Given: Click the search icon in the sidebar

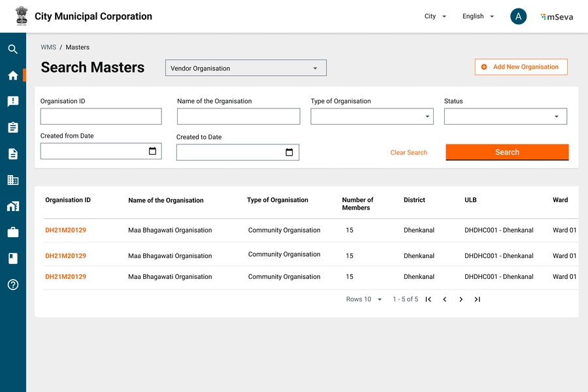Looking at the screenshot, I should tap(13, 49).
